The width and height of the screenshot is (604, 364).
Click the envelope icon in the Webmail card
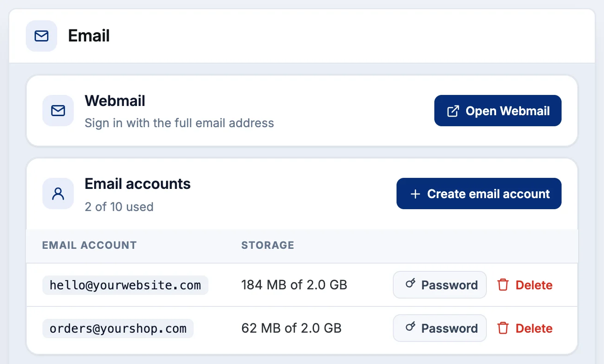[x=58, y=111]
